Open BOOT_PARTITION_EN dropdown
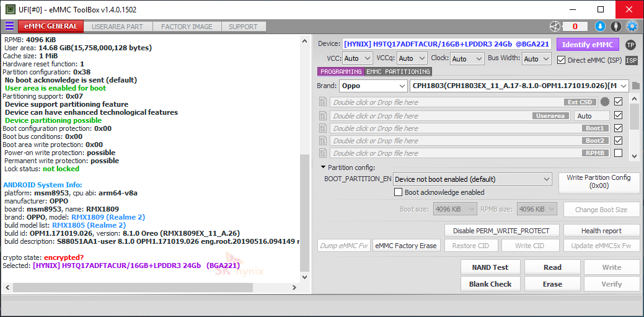 pyautogui.click(x=472, y=179)
